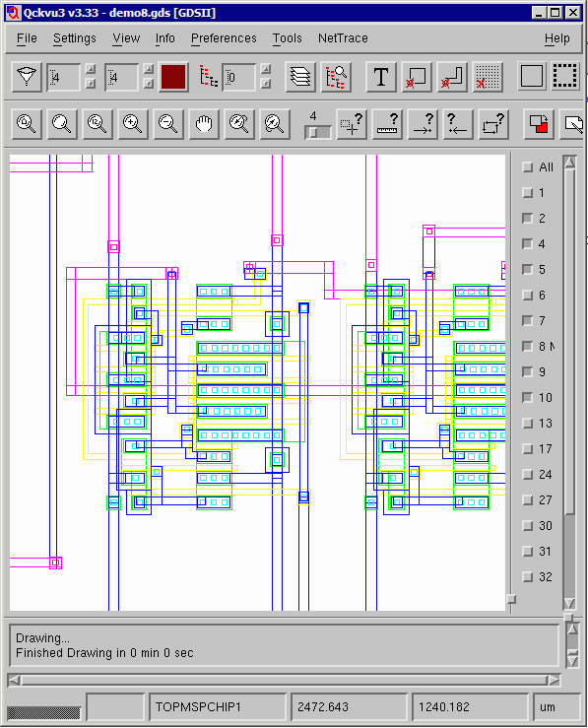This screenshot has height=728, width=588.
Task: Click the query selection crosshair icon
Action: (x=352, y=124)
